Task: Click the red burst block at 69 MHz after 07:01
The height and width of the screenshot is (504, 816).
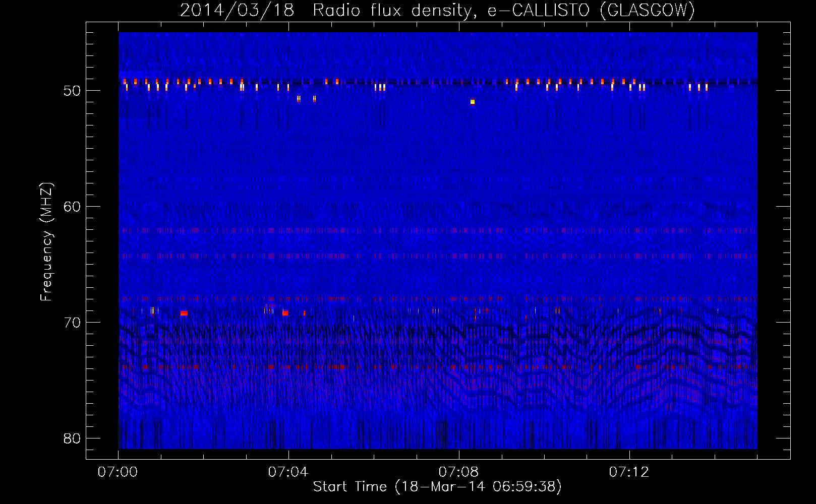Action: click(184, 313)
